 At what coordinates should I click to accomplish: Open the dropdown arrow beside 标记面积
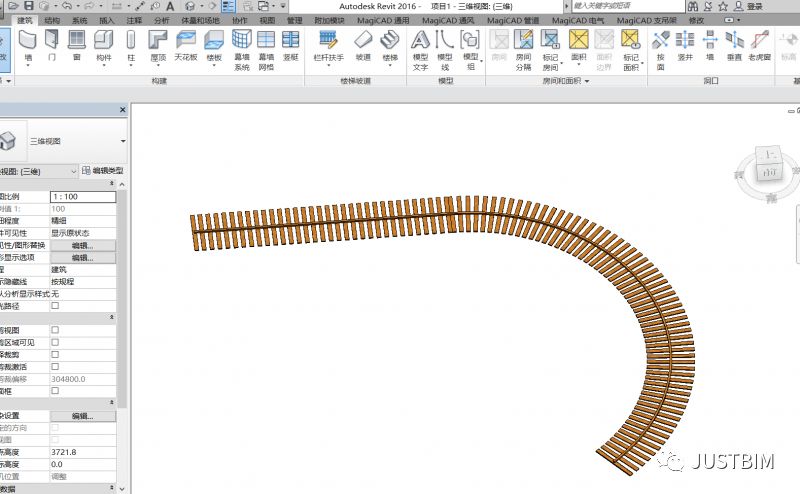(x=642, y=63)
